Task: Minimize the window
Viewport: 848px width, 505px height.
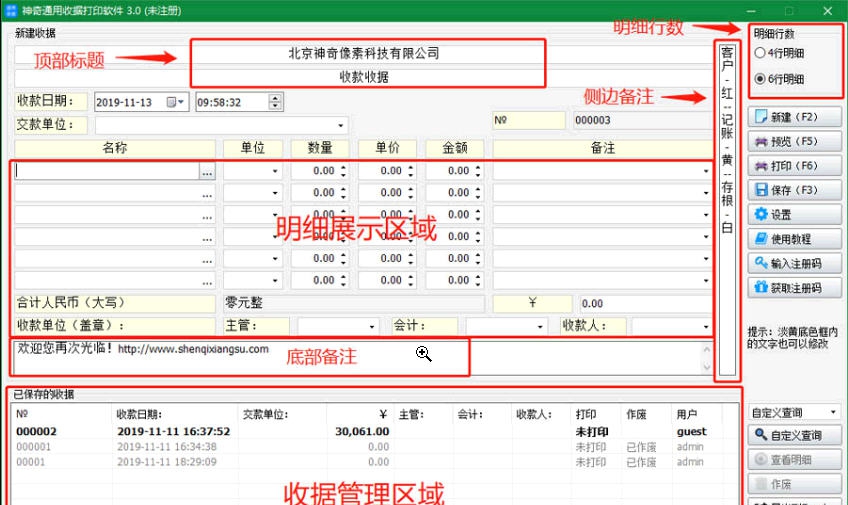Action: coord(751,11)
